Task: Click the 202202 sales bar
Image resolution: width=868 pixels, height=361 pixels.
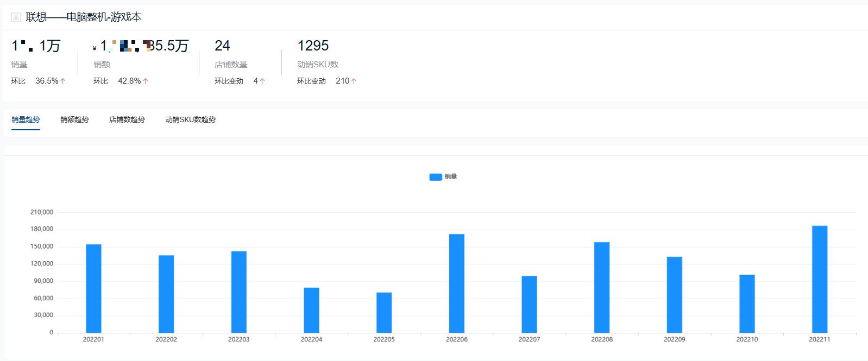Action: [x=166, y=294]
